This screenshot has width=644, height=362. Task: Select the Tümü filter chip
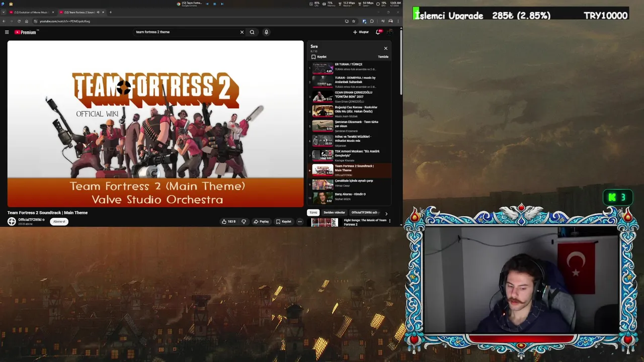(313, 213)
